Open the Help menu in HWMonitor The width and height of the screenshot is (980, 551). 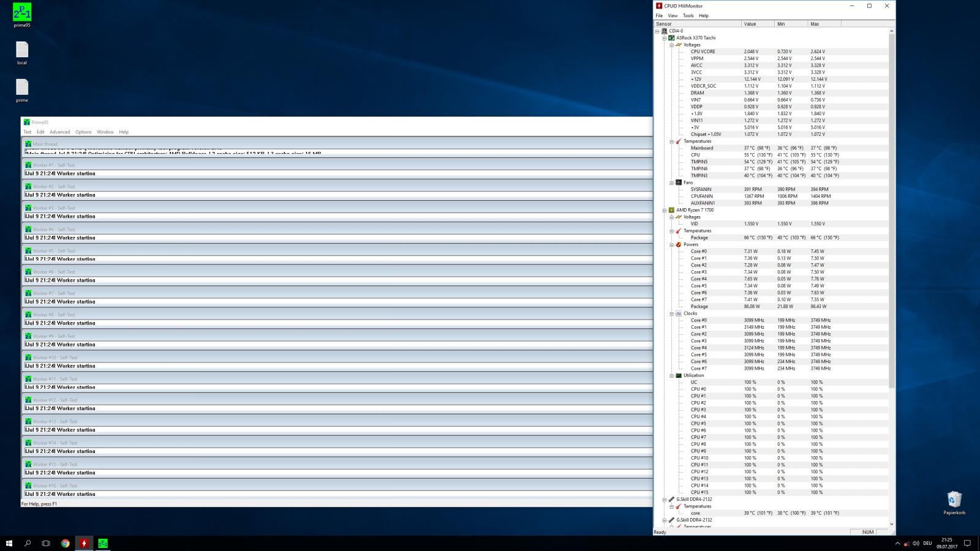click(704, 16)
